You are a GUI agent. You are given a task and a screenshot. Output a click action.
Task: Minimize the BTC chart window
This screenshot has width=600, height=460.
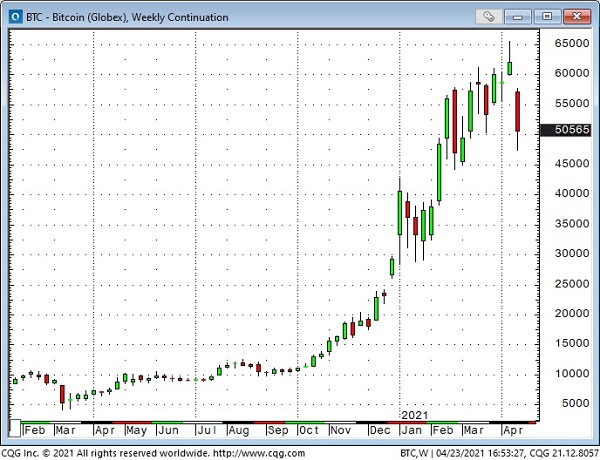(518, 17)
